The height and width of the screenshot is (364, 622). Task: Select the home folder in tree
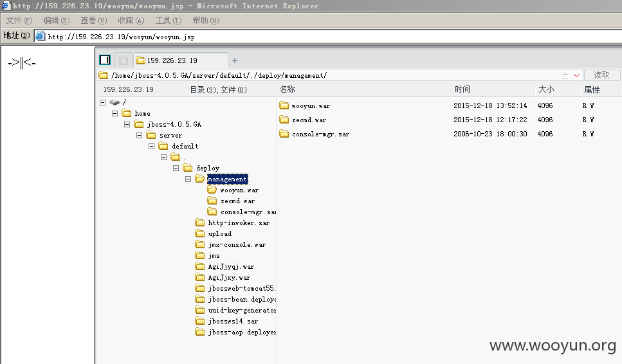pos(142,113)
